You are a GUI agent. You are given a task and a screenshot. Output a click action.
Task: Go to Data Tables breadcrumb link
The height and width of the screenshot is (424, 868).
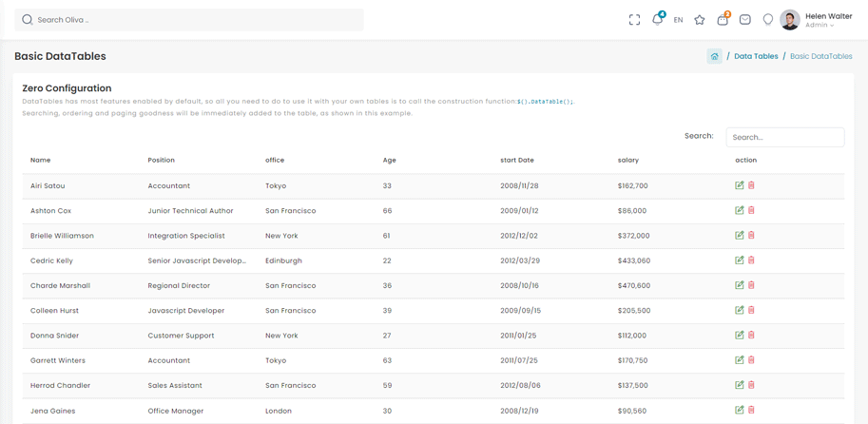click(756, 56)
